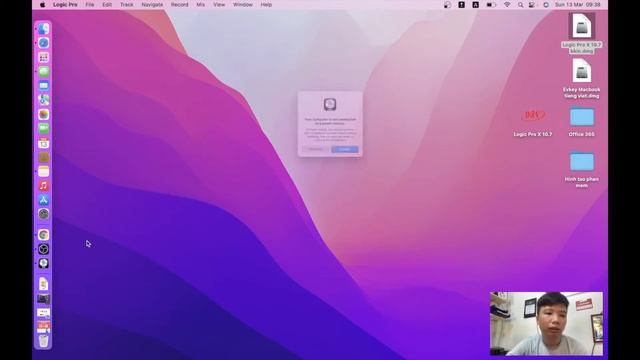The image size is (640, 360).
Task: Open the Mix menu
Action: 200,5
